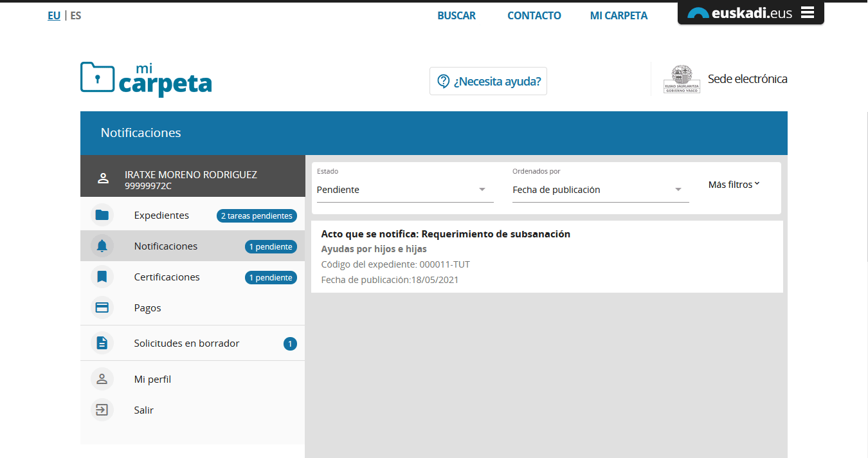Click the Solicitudes en borrador document icon
Screen dimensions: 868x458
pyautogui.click(x=102, y=343)
